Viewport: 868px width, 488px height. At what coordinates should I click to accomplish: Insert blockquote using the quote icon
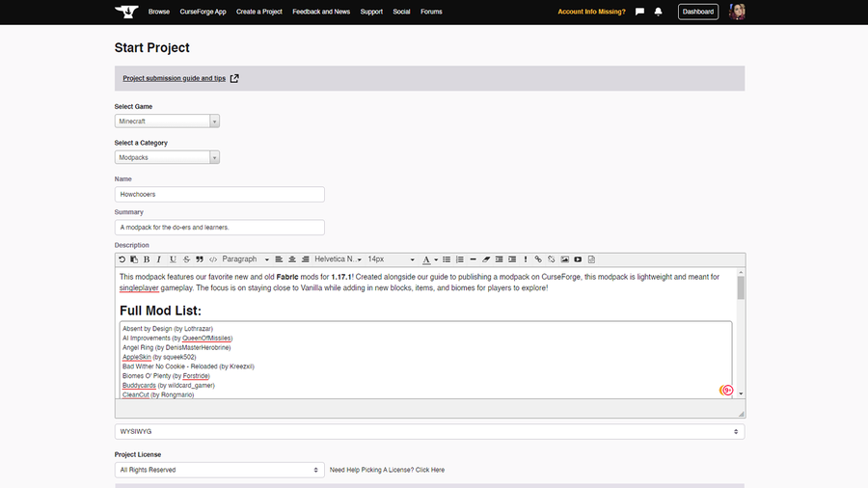click(x=200, y=259)
